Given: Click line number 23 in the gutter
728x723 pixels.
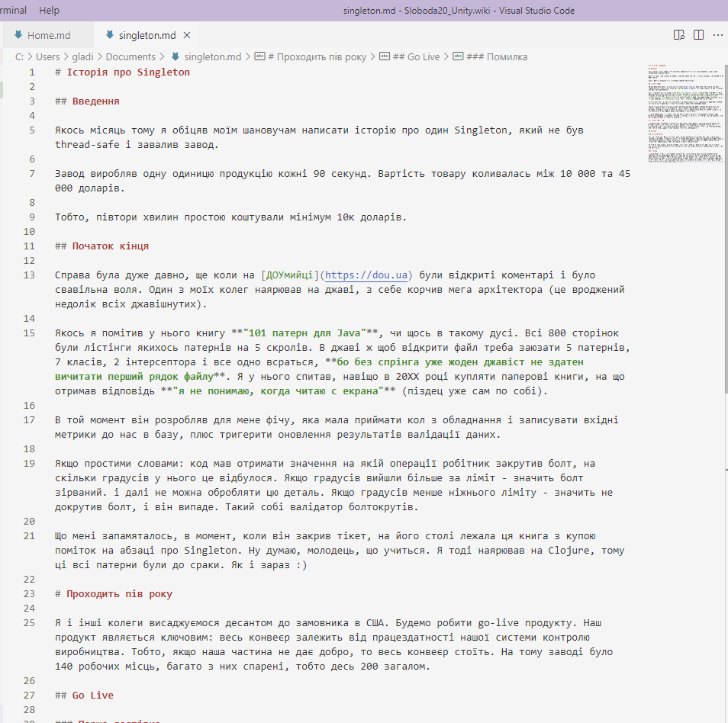Looking at the screenshot, I should [x=30, y=593].
